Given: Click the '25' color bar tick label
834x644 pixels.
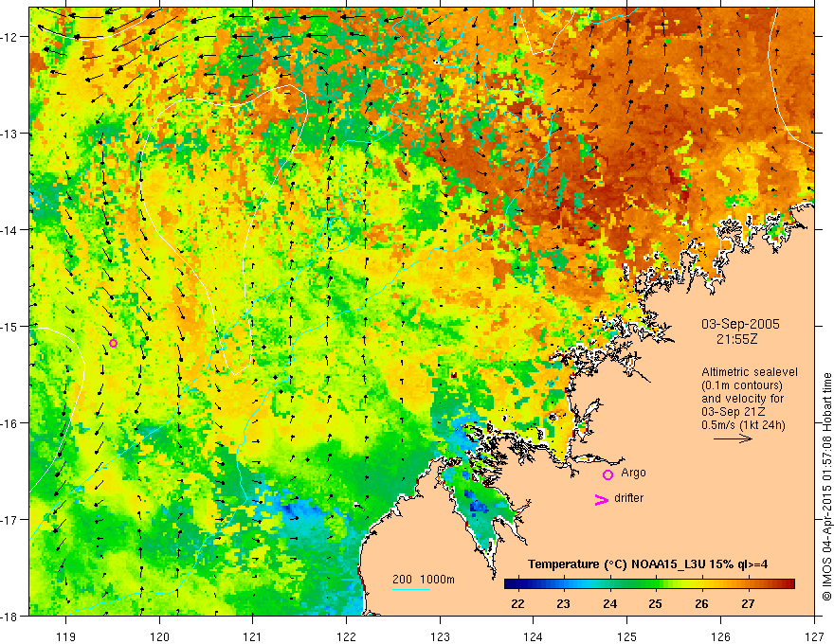Looking at the screenshot, I should [655, 603].
